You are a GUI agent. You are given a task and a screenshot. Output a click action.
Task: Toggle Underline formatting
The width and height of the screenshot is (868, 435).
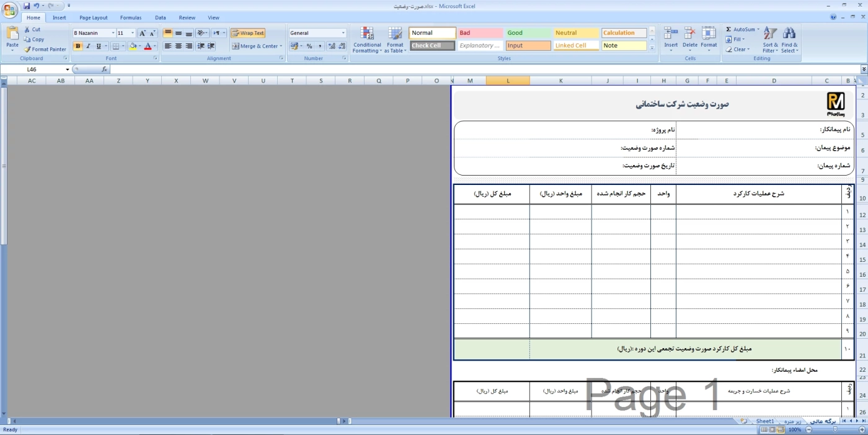(x=98, y=46)
